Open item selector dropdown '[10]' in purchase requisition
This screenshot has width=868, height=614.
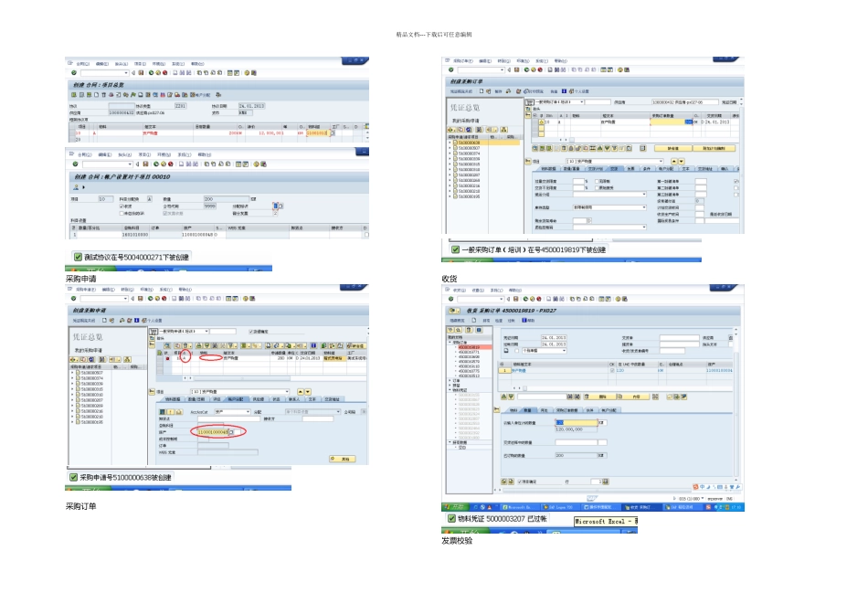pyautogui.click(x=287, y=391)
